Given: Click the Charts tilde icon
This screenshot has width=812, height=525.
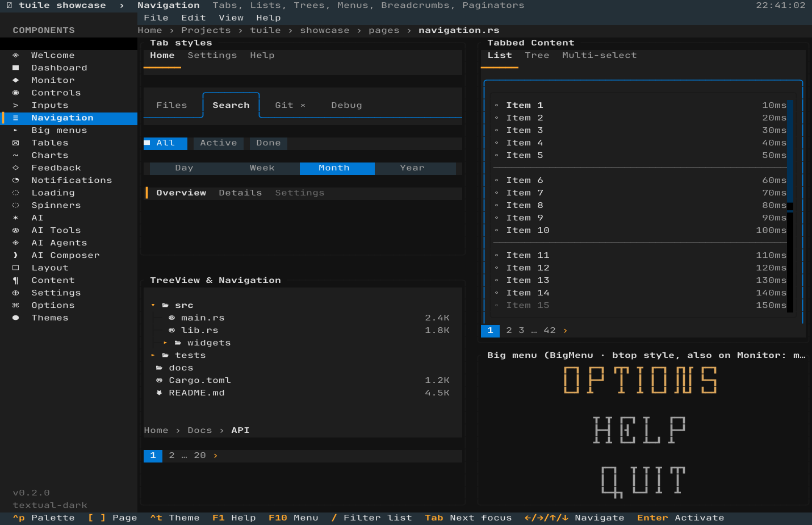Looking at the screenshot, I should click(x=15, y=155).
